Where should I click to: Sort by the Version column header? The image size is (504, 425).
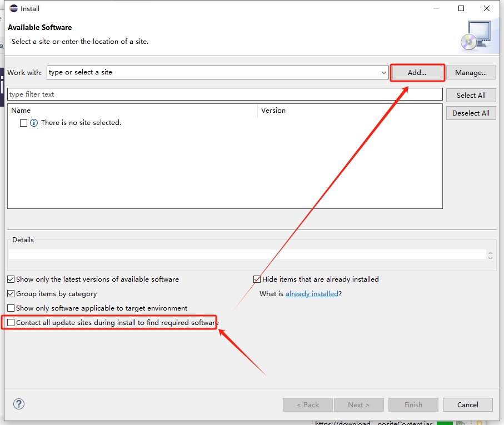click(324, 111)
